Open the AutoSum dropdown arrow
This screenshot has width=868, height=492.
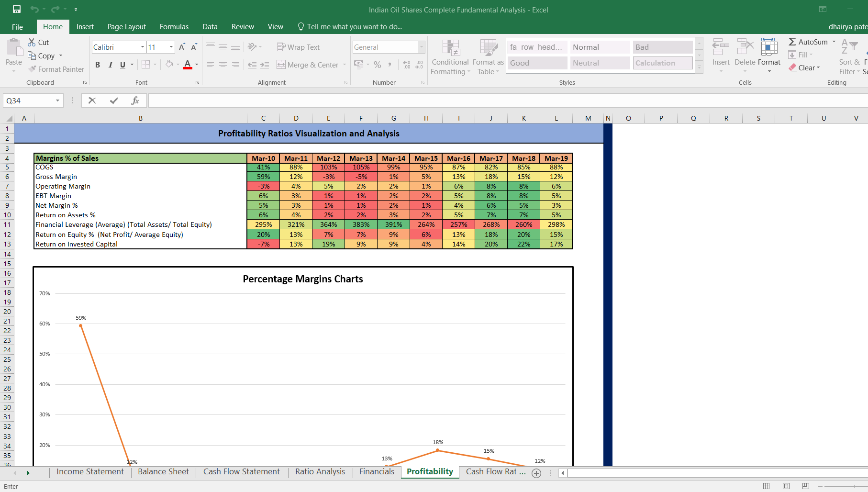(834, 42)
